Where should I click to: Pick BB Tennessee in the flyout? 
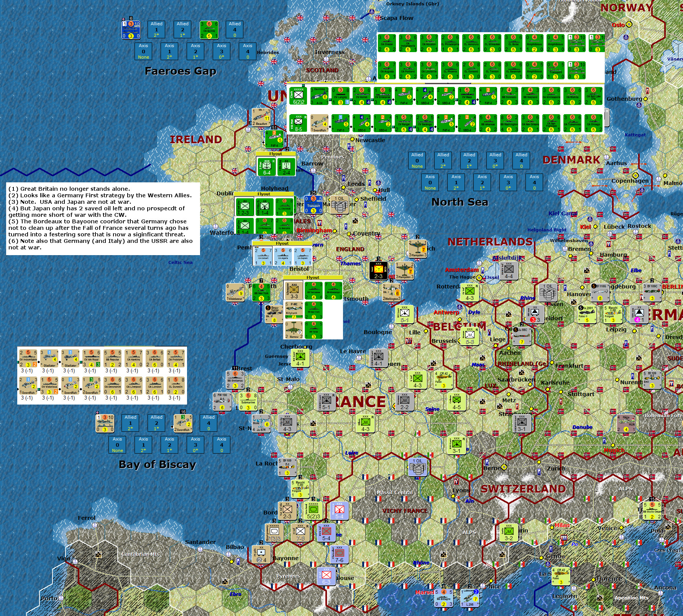click(x=314, y=290)
